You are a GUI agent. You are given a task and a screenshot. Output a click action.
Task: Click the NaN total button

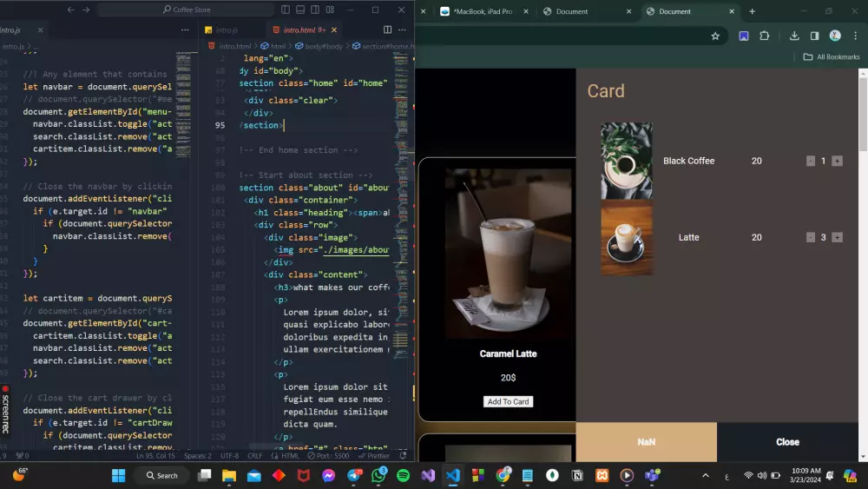(x=646, y=442)
